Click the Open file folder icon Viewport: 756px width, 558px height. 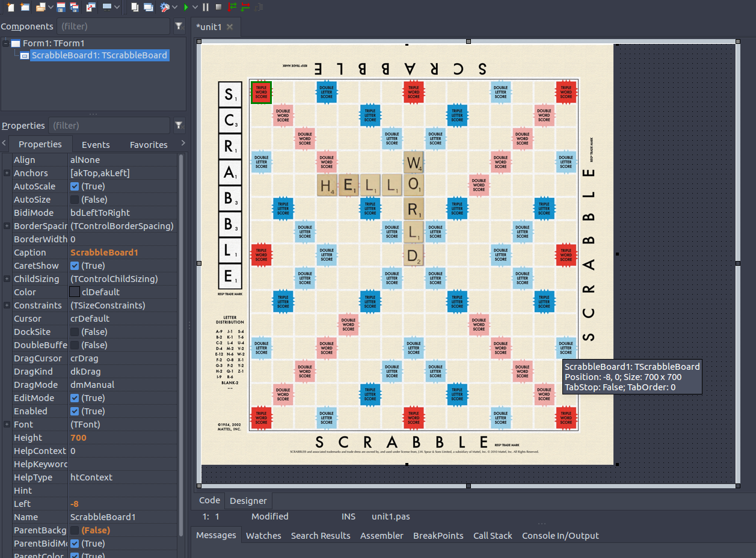(40, 7)
